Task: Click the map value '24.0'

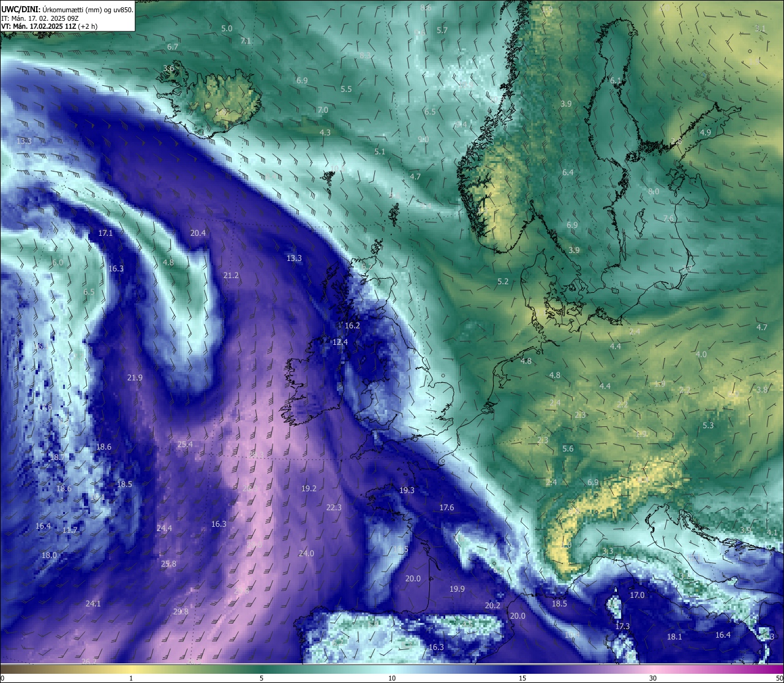Action: point(306,553)
